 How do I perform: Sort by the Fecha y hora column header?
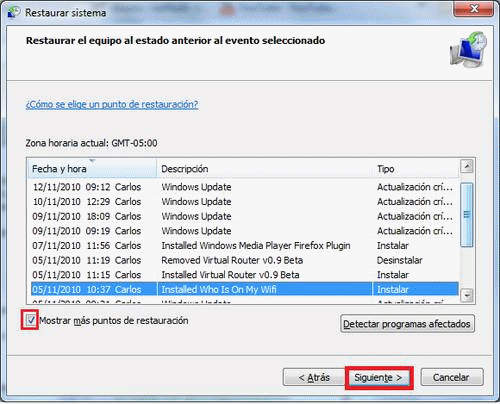click(x=92, y=169)
